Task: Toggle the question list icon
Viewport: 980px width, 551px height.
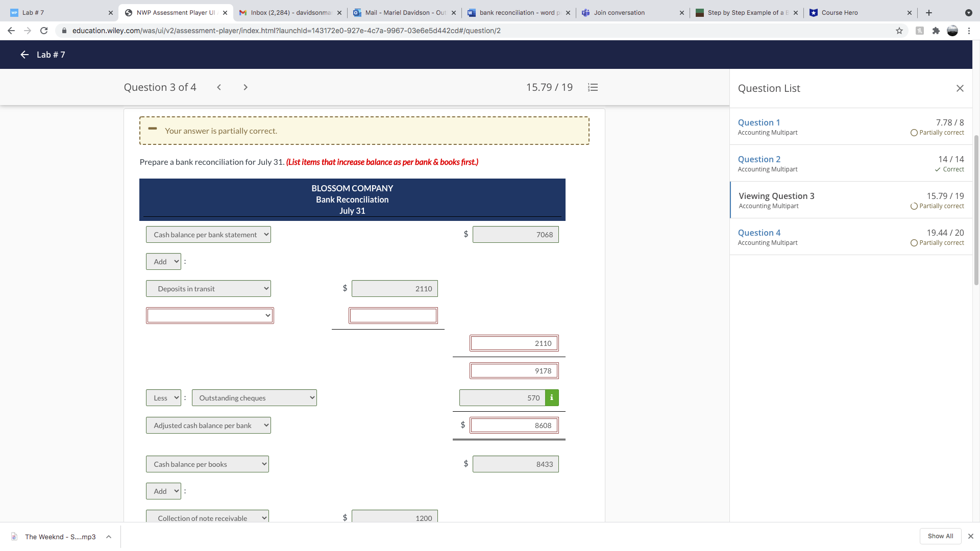Action: coord(593,87)
